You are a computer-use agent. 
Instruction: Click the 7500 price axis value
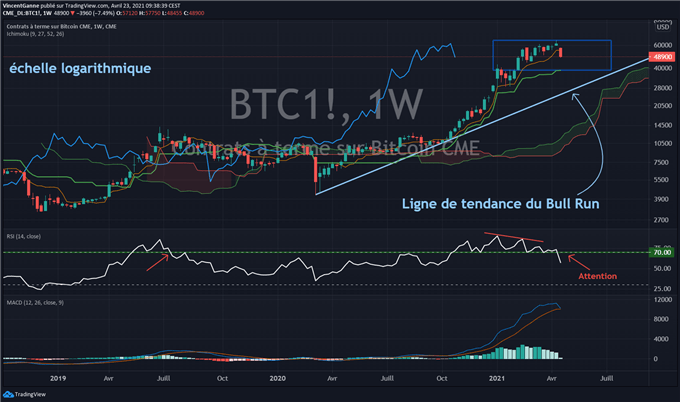(x=661, y=162)
